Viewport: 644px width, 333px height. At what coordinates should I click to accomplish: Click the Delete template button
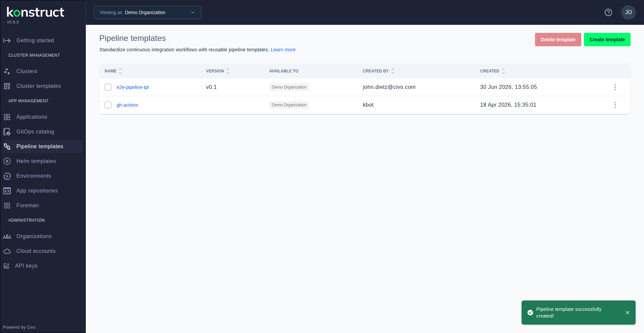(558, 40)
